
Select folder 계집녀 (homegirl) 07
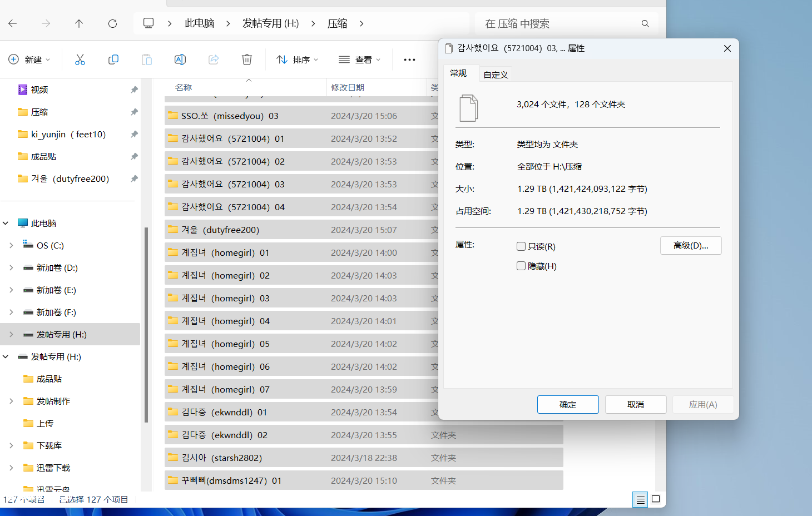click(x=301, y=389)
